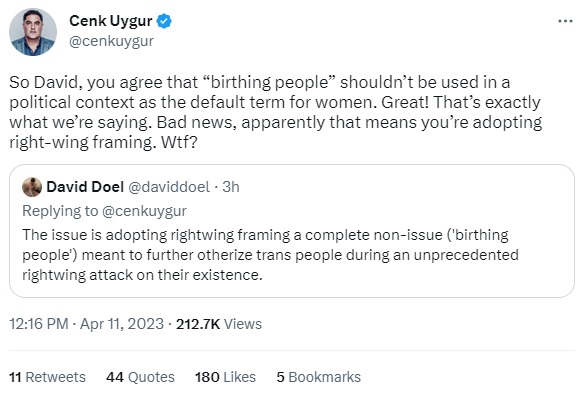
Task: Open the quoted tweet text by David Doel
Action: (270, 255)
